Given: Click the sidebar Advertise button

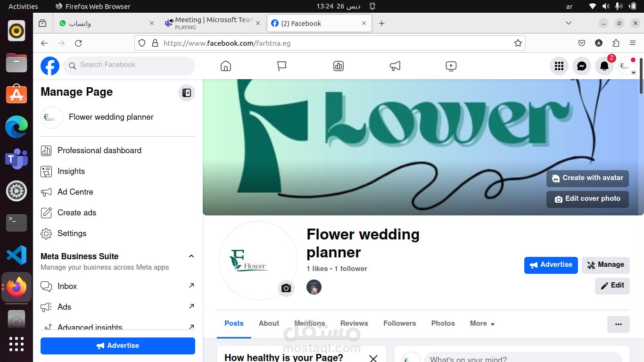Looking at the screenshot, I should (118, 346).
